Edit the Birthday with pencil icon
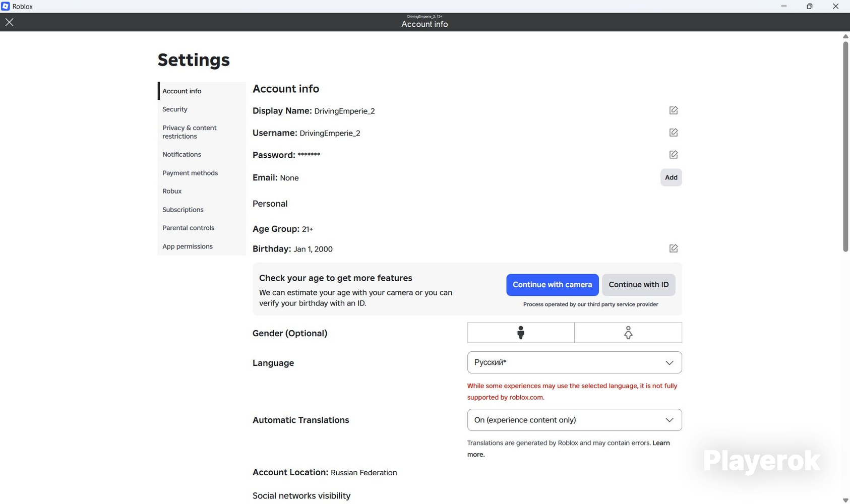The width and height of the screenshot is (850, 504). (x=673, y=248)
